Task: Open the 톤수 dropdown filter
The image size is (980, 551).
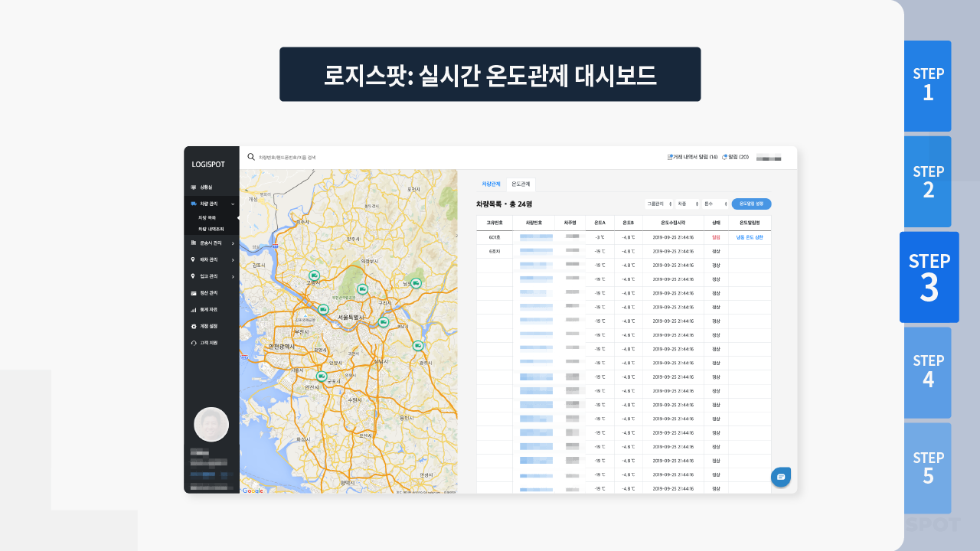Action: [715, 204]
